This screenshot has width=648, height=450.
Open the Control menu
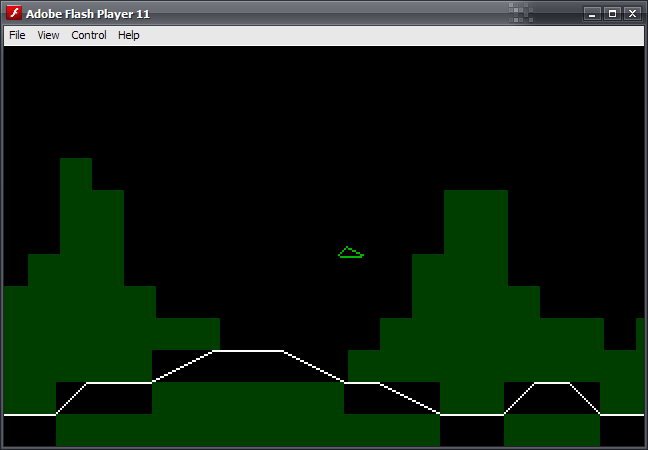pos(89,35)
